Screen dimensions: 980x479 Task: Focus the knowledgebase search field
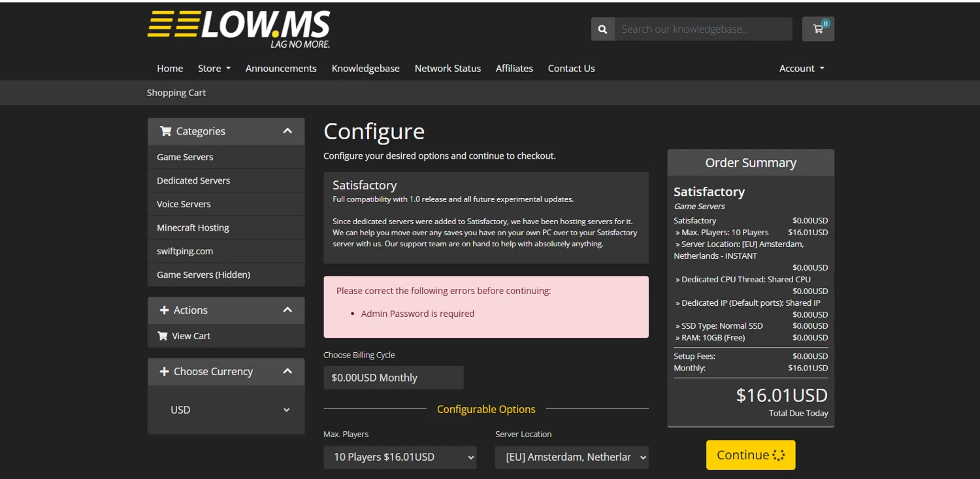click(x=703, y=29)
